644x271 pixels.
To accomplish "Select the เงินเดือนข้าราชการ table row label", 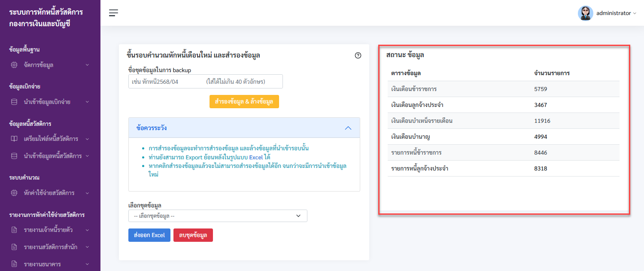I will point(414,89).
